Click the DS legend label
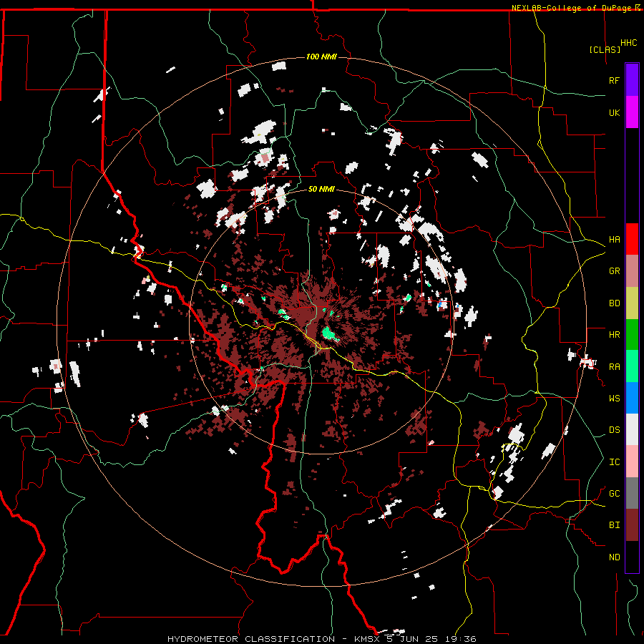 click(x=614, y=430)
